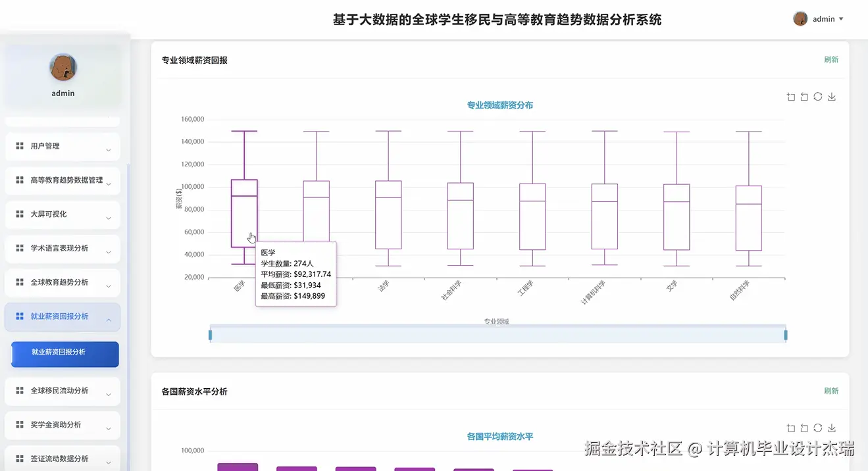Click the page title 基于大数据的全球学生移民与高等教育趋势数据分析系统
Viewport: 868px width, 471px height.
[498, 20]
